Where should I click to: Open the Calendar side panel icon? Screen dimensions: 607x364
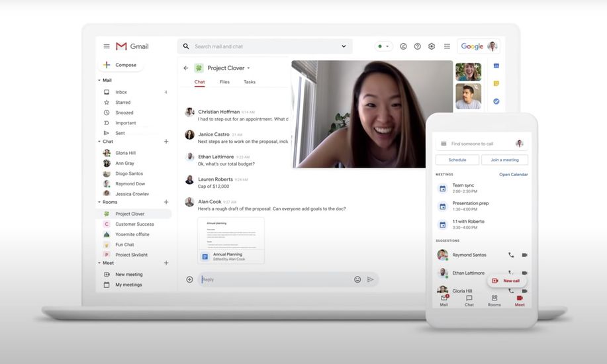coord(496,66)
